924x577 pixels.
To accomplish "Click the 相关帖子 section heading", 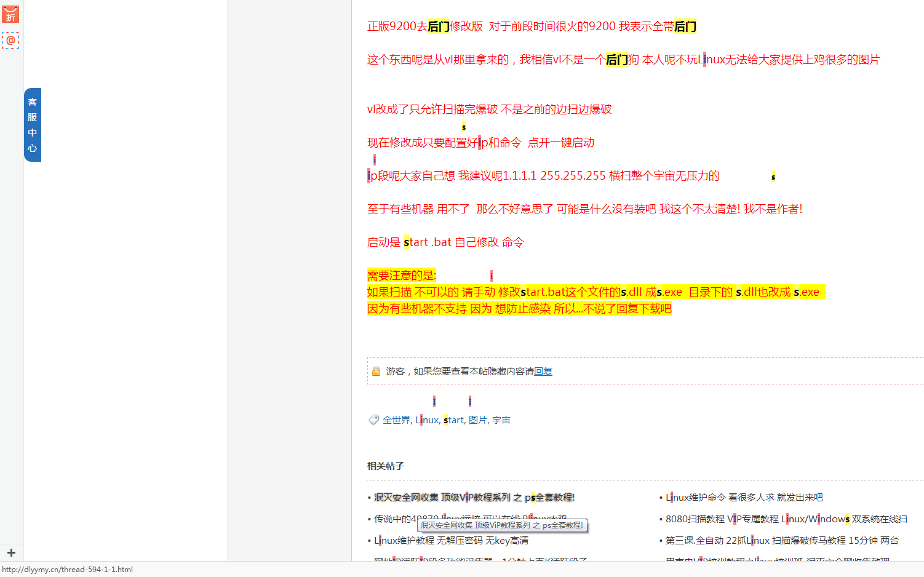I will coord(386,466).
